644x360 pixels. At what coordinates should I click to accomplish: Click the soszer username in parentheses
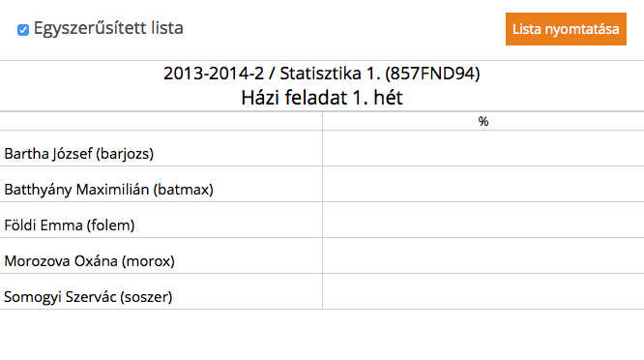146,297
